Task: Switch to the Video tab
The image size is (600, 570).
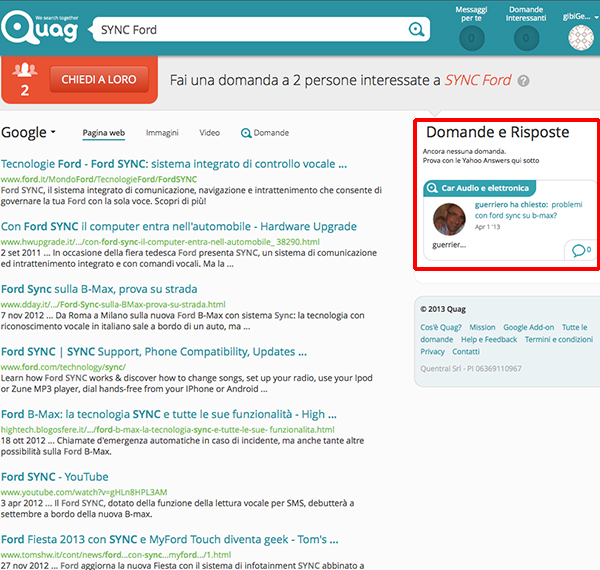Action: coord(209,133)
